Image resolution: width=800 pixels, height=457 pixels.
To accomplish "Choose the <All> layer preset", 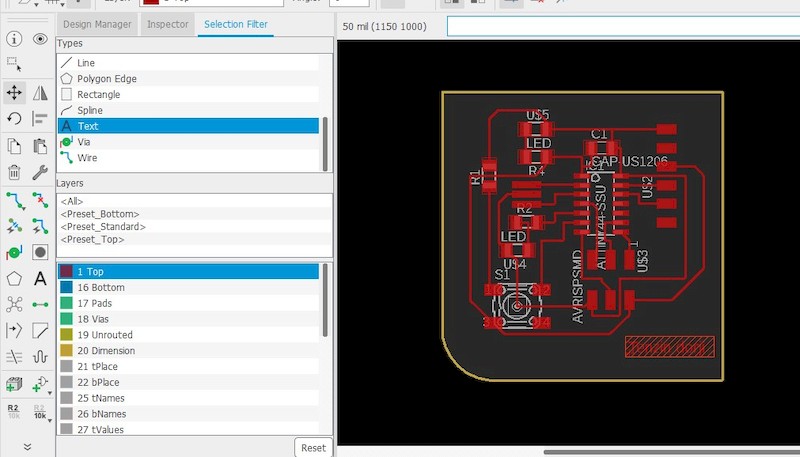I will click(x=194, y=201).
